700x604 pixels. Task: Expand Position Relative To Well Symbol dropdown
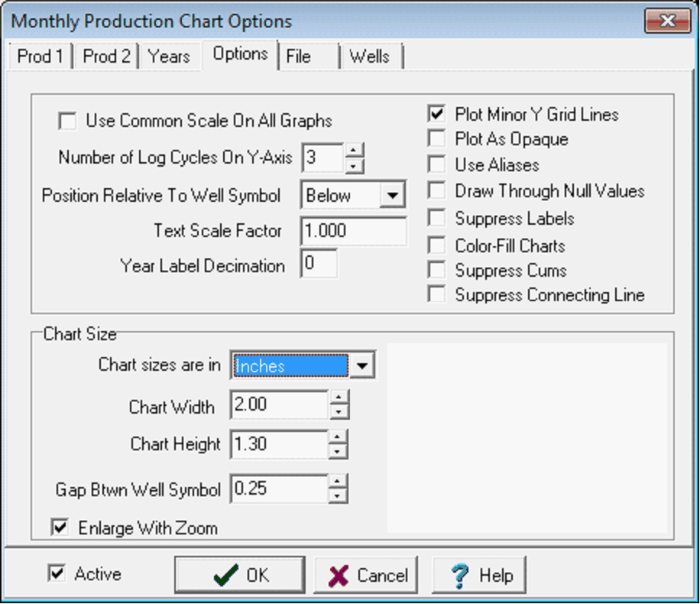(x=392, y=196)
